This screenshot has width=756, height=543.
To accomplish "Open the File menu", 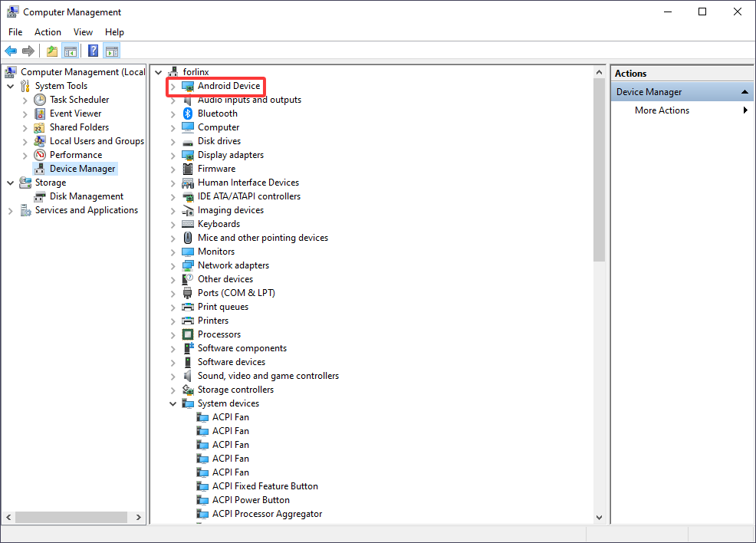I will [x=15, y=31].
